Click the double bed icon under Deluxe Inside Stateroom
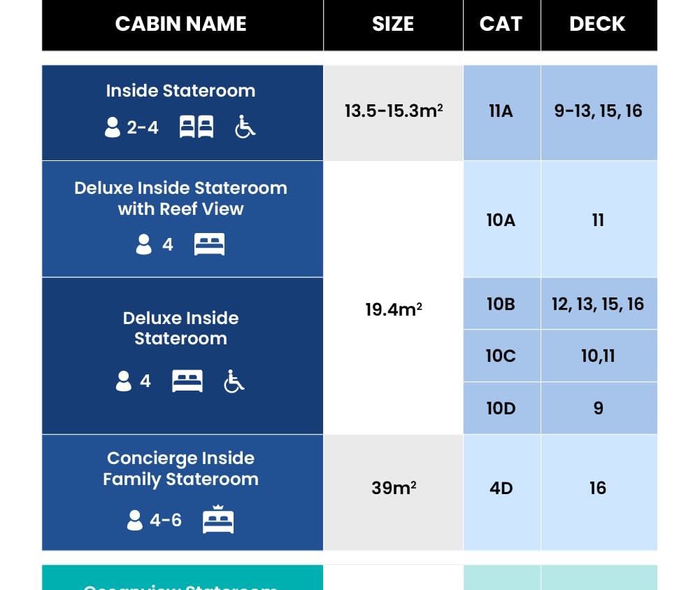 click(x=187, y=381)
